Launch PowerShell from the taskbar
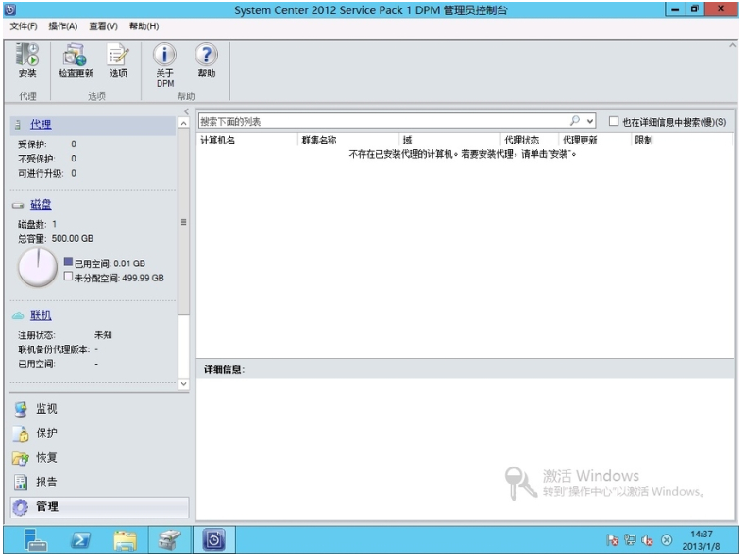This screenshot has height=560, width=745. point(80,540)
